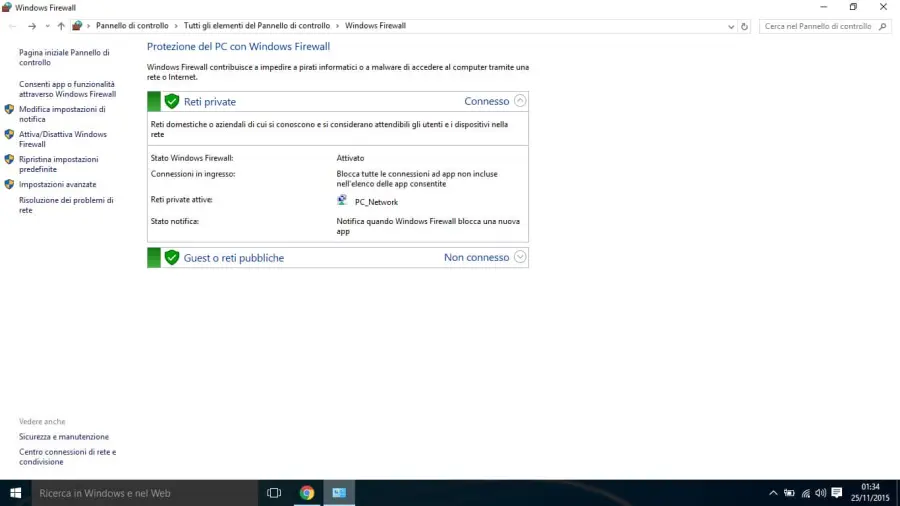Image resolution: width=900 pixels, height=506 pixels.
Task: Click green shield icon of 'Guest o reti pubbliche'
Action: (172, 258)
